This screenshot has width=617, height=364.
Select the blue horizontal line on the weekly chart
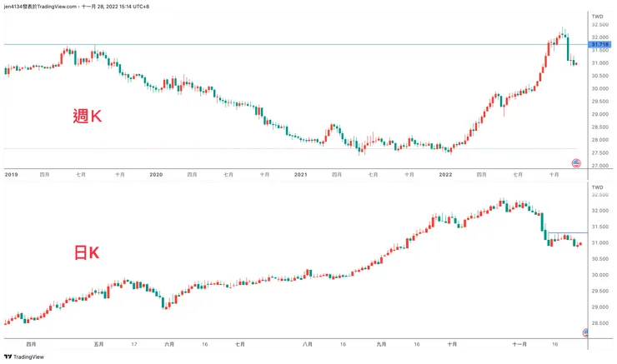pos(295,44)
